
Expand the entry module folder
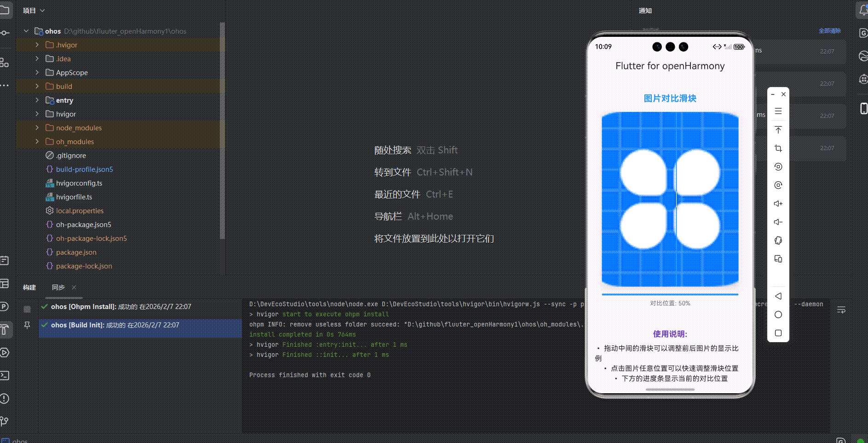point(37,100)
